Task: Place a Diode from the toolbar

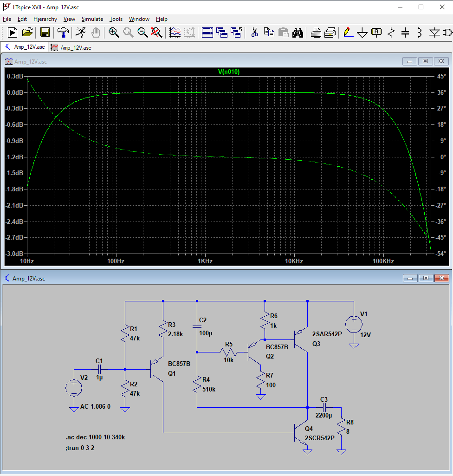Action: [434, 33]
